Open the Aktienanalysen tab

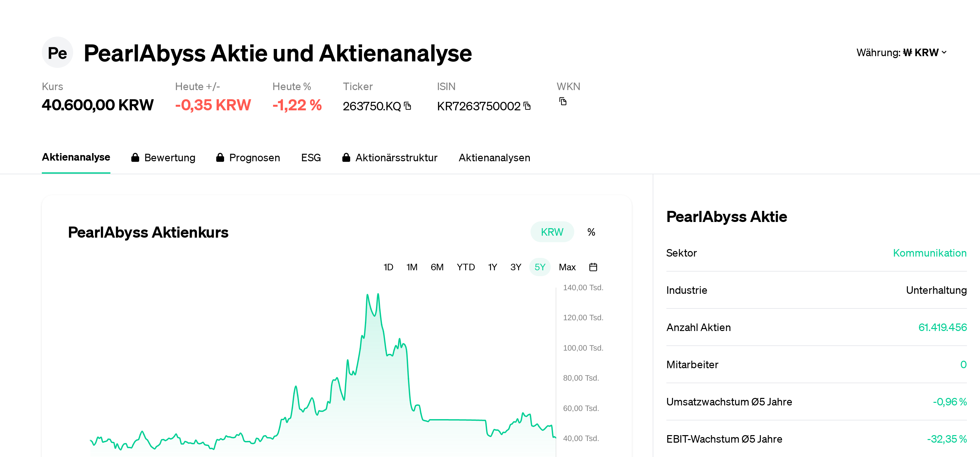point(494,157)
